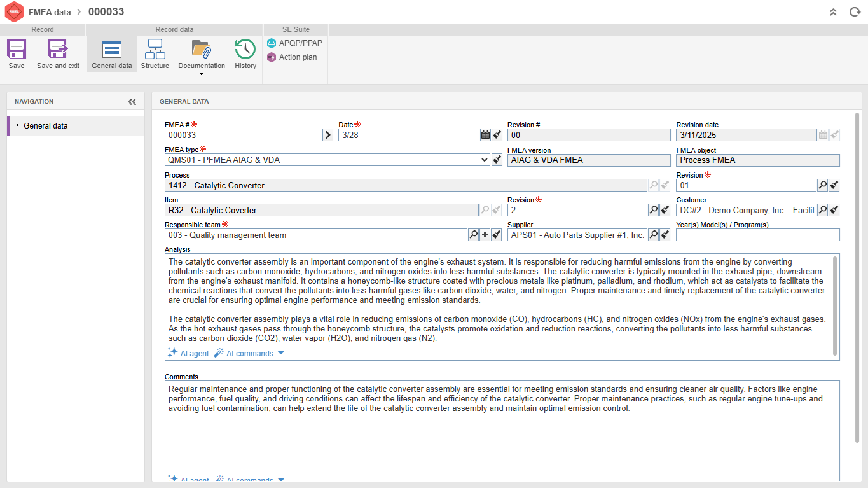The width and height of the screenshot is (868, 488).
Task: Clear the FMEA type with eraser icon
Action: pyautogui.click(x=497, y=160)
